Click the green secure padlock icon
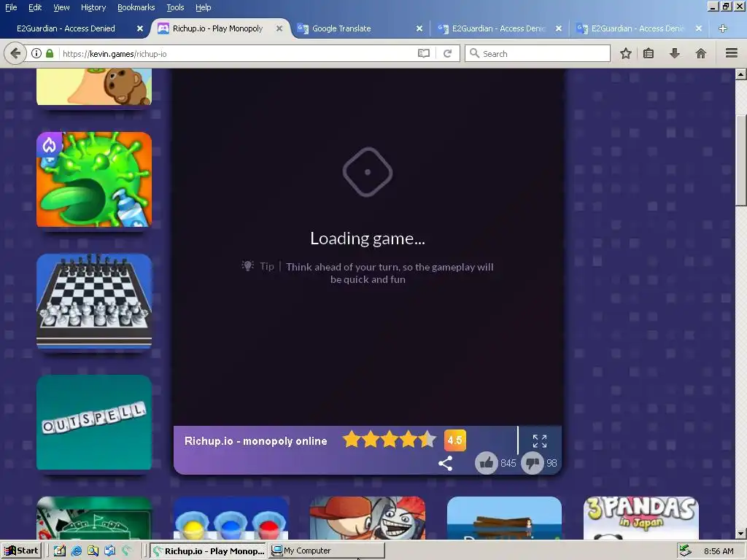This screenshot has width=747, height=560. point(50,53)
